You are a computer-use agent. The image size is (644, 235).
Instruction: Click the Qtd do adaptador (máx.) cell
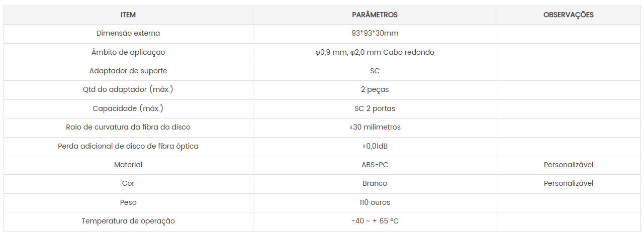pyautogui.click(x=128, y=89)
